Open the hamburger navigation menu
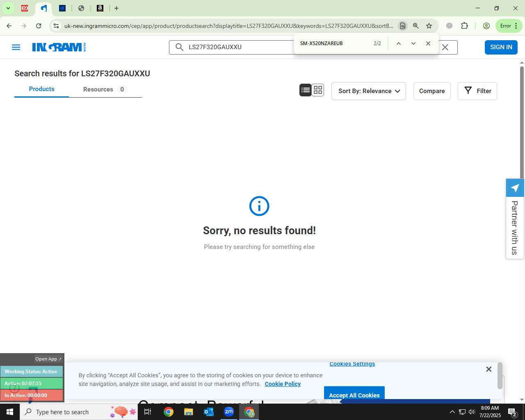This screenshot has width=525, height=420. click(16, 47)
